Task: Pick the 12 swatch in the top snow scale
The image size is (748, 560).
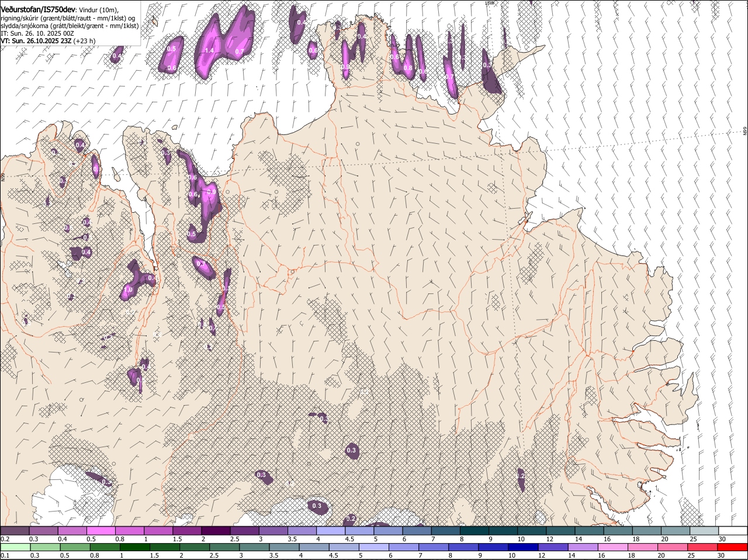Action: [x=560, y=530]
